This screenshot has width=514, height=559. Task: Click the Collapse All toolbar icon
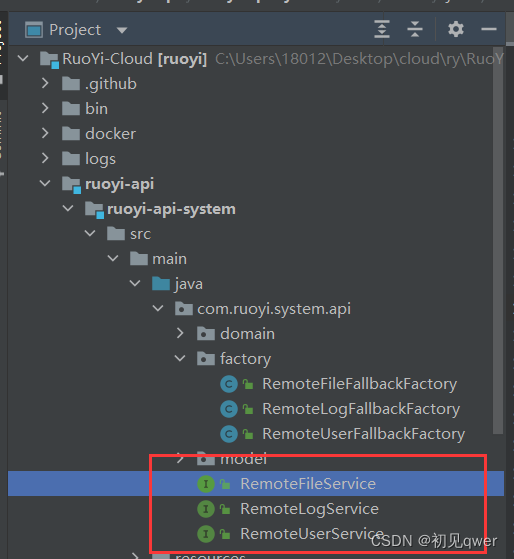415,29
